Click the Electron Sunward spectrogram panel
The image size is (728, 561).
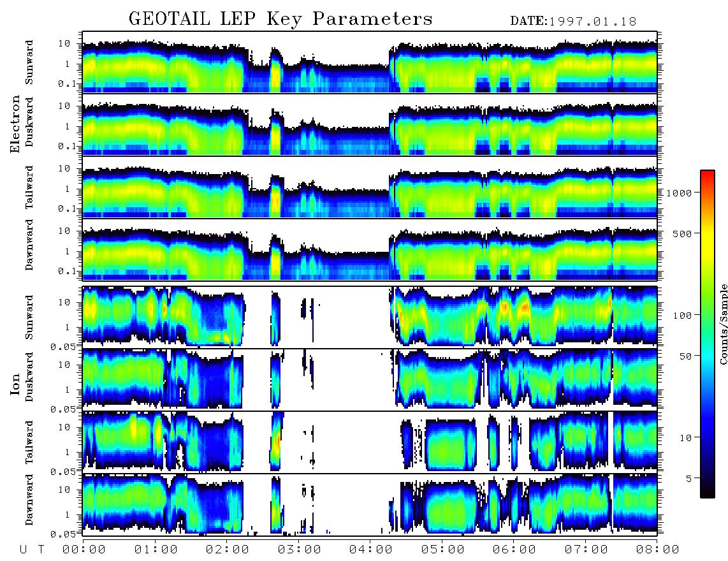(370, 62)
